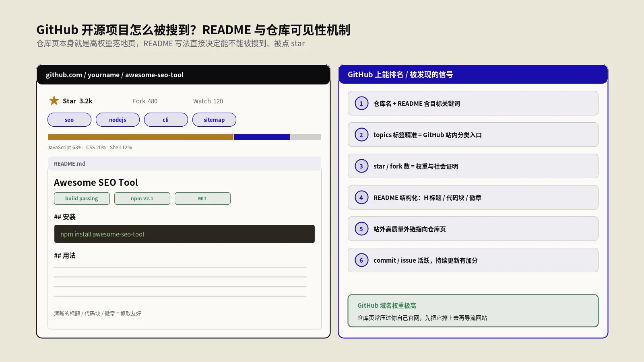Viewport: 644px width, 362px height.
Task: Select the README 结构化 item
Action: point(473,197)
